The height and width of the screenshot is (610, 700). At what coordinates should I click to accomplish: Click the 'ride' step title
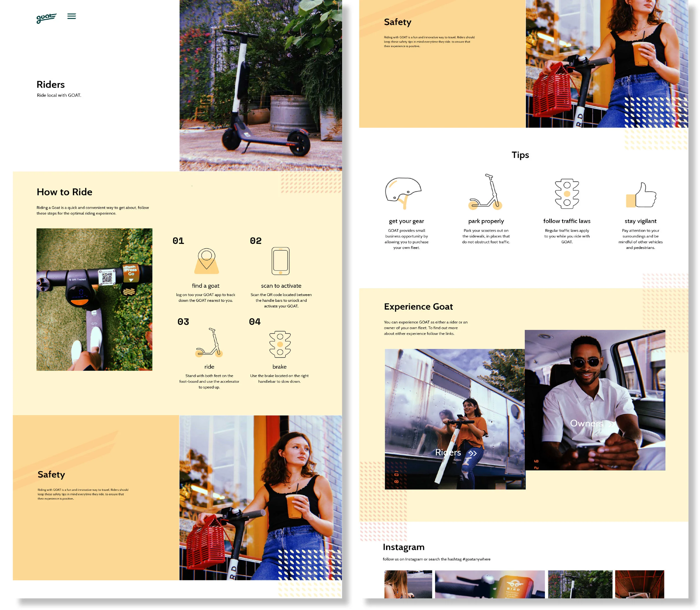point(209,367)
